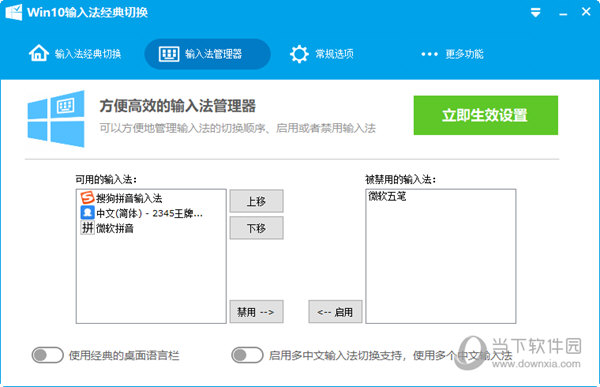Select 微软拼音 in the available list

[151, 228]
